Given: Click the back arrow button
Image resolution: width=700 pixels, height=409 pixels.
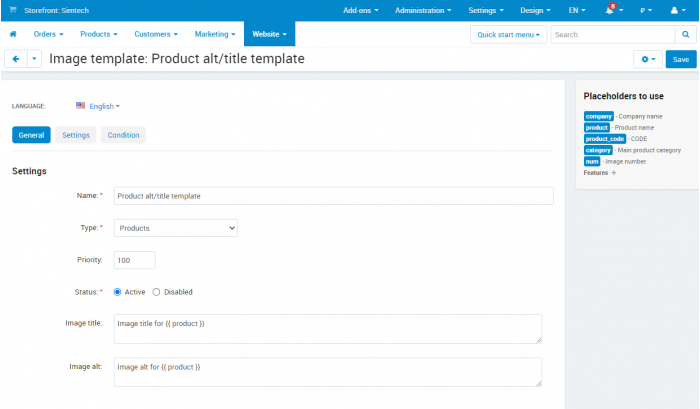Looking at the screenshot, I should (16, 59).
